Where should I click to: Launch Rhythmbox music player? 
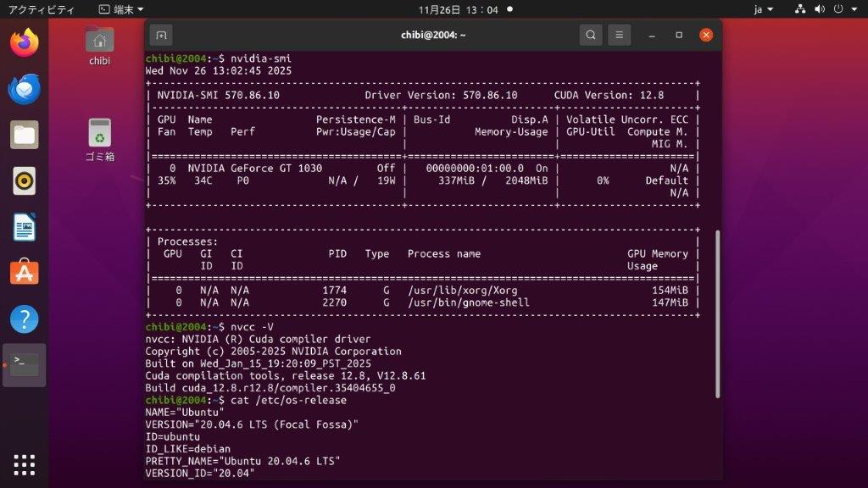click(25, 180)
